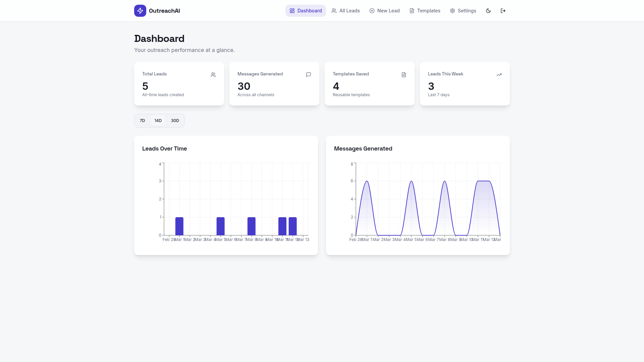The image size is (644, 362).
Task: Click the trending arrow icon on Leads This Week card
Action: 499,75
